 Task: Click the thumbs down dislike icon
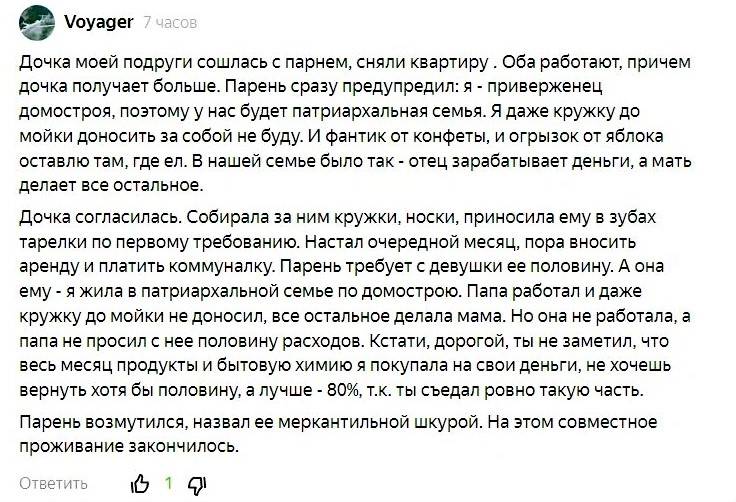coord(197,485)
